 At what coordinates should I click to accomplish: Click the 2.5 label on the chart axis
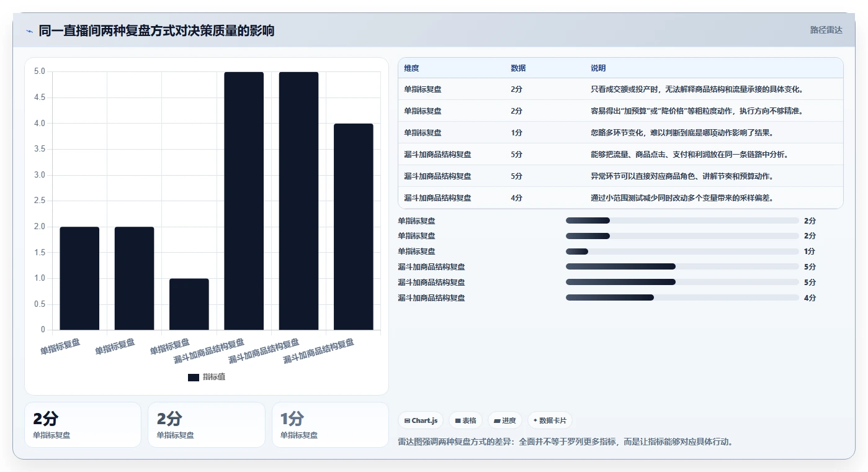pos(39,201)
